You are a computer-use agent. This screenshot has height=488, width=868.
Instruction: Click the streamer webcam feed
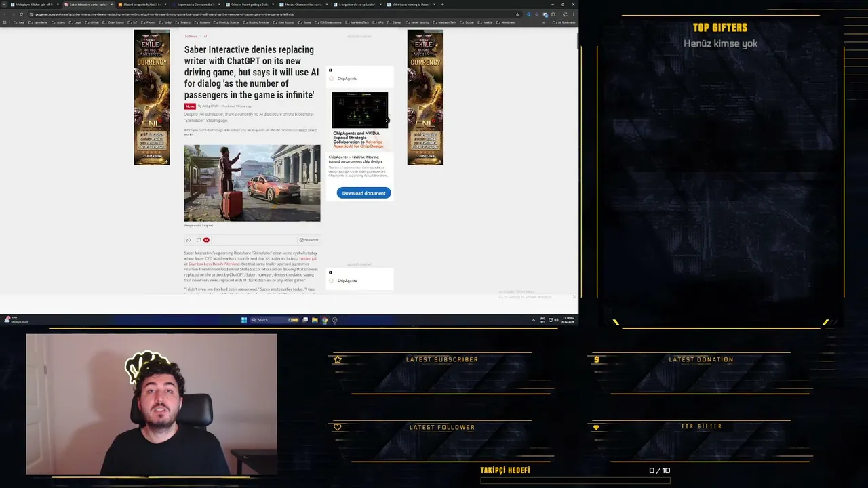pyautogui.click(x=151, y=405)
